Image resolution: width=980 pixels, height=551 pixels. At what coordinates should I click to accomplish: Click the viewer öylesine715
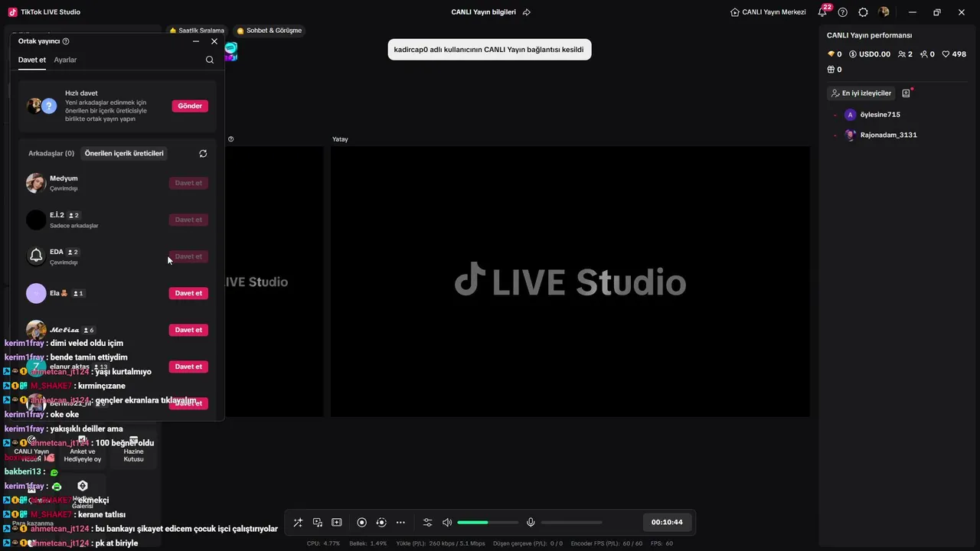pyautogui.click(x=880, y=115)
